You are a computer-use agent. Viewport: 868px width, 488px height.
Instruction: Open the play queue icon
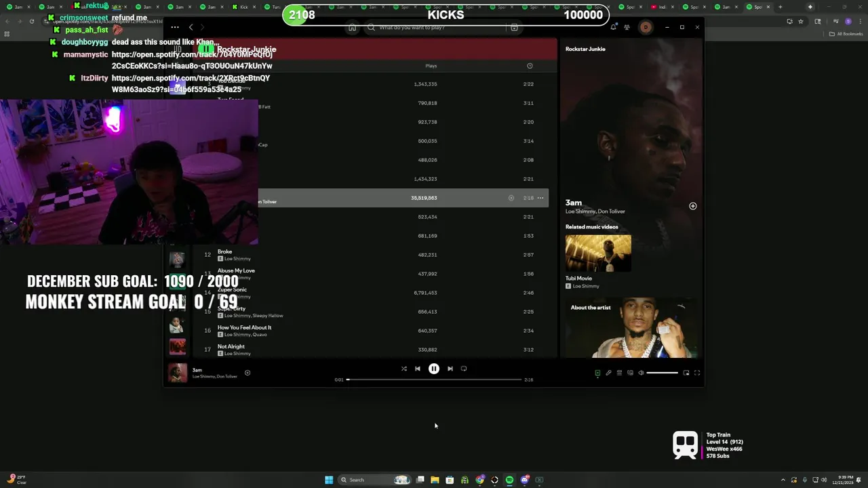pos(619,373)
